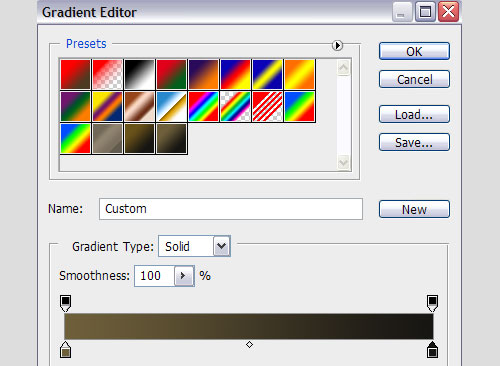500x366 pixels.
Task: Select the red to transparent gradient preset
Action: (107, 74)
